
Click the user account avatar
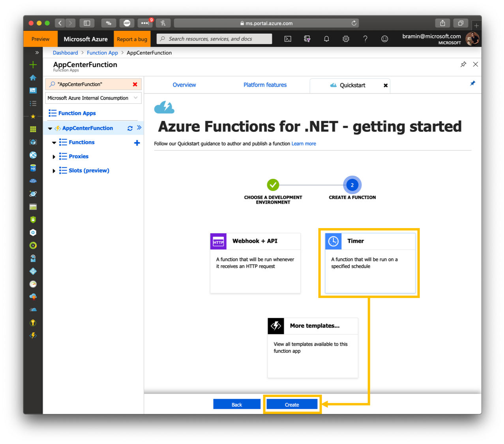(x=472, y=39)
